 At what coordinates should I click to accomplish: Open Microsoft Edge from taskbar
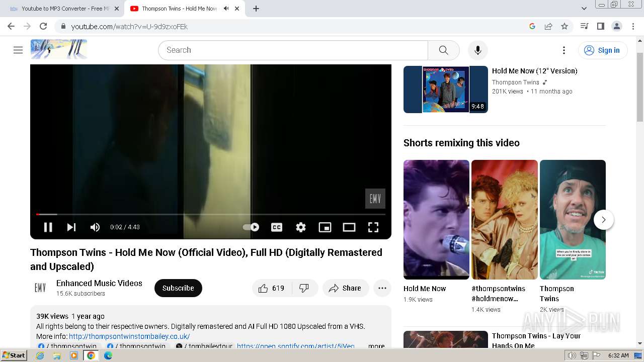pos(108,355)
